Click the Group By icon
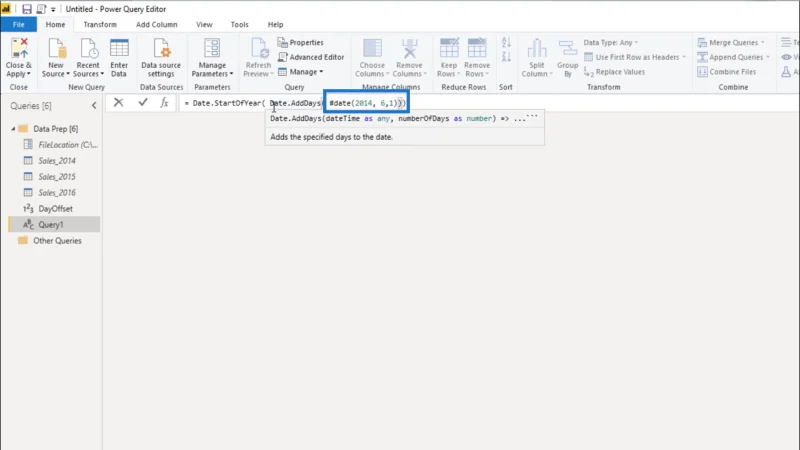 [567, 49]
